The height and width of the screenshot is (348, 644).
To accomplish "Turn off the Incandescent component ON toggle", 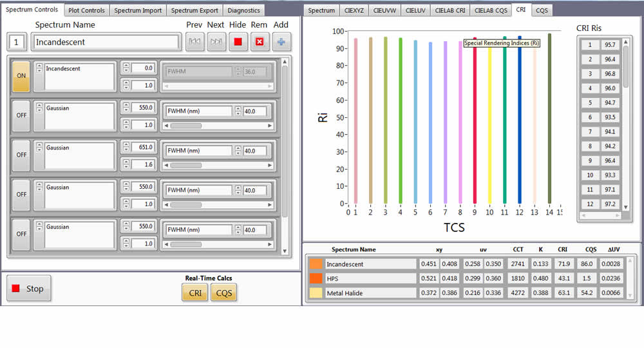I will click(x=21, y=76).
